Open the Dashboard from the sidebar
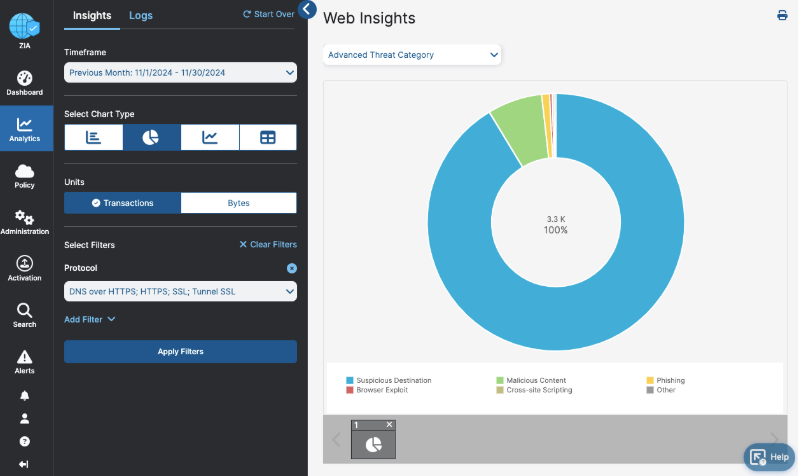 26,82
